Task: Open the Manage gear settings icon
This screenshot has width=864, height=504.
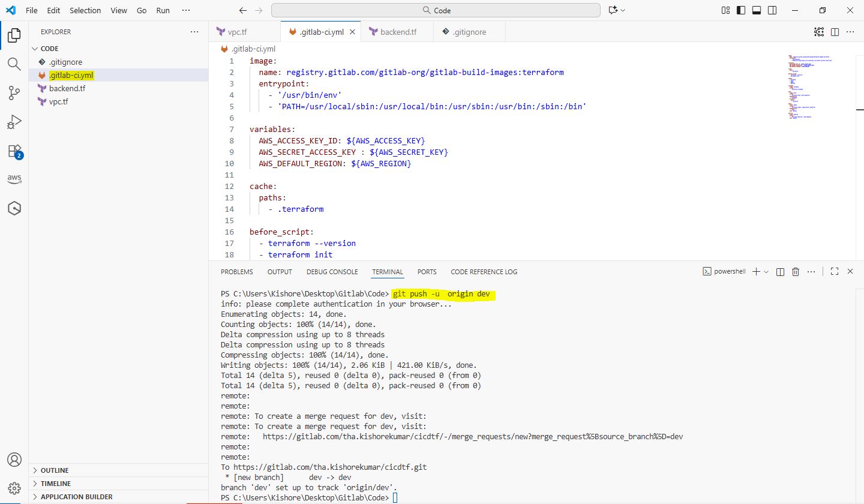Action: pyautogui.click(x=14, y=488)
